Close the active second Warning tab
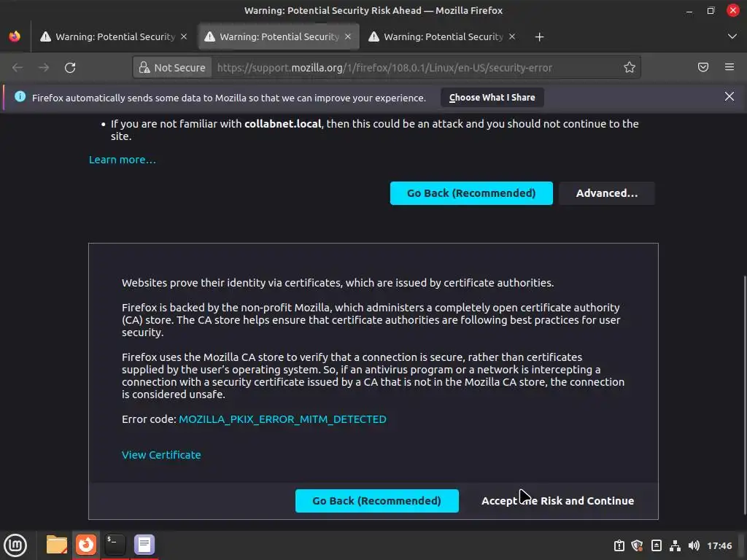This screenshot has height=560, width=747. click(x=348, y=36)
